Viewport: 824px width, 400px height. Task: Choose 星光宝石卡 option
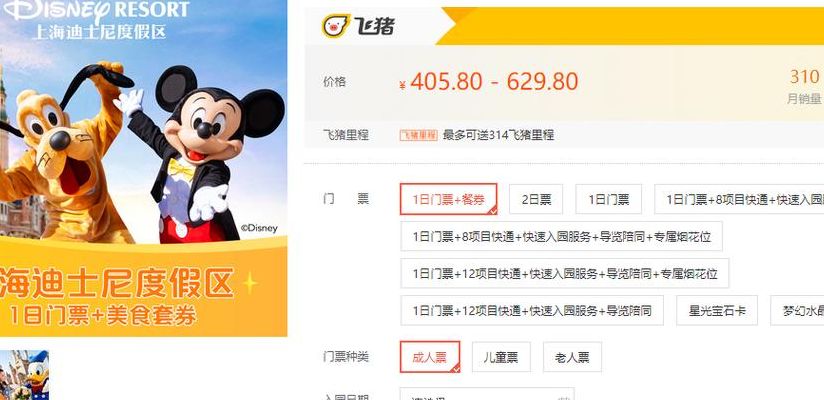717,310
